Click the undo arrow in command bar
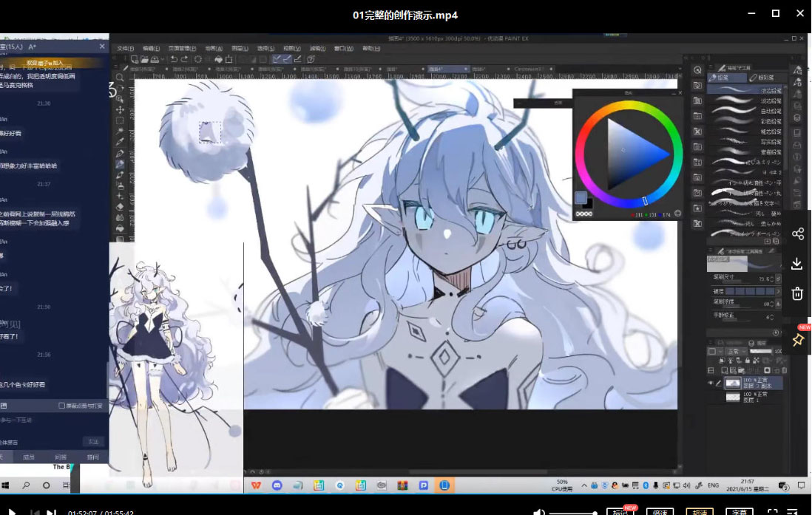Screen dimensions: 812x515 174,60
